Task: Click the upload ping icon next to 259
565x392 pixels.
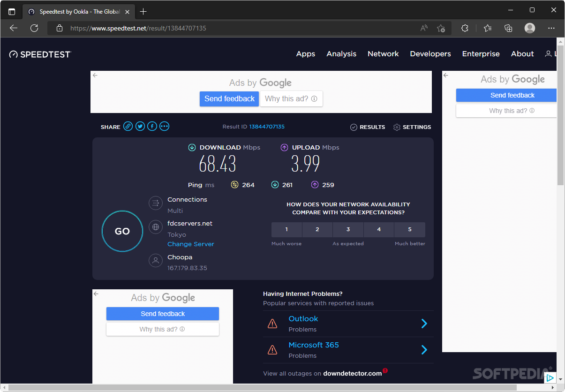Action: (x=315, y=185)
